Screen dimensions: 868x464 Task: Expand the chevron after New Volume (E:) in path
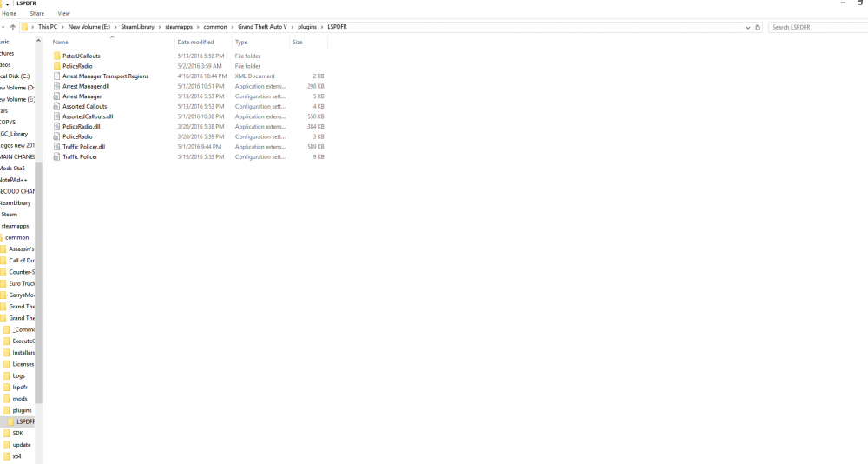tap(115, 27)
